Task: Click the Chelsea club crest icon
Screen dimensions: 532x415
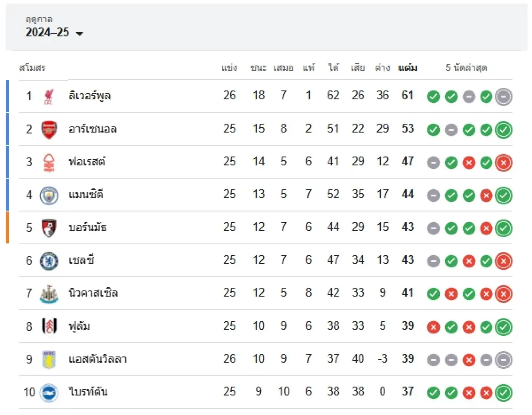Action: coord(49,261)
